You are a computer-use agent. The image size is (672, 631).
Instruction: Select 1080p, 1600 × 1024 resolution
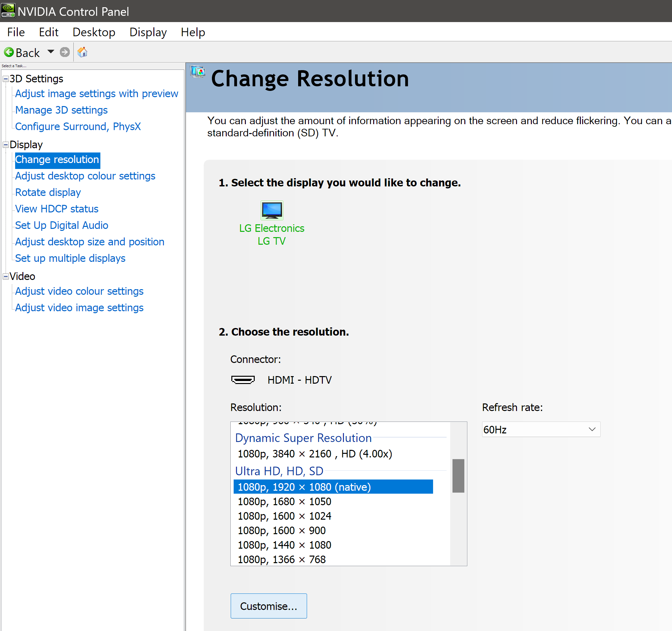284,516
